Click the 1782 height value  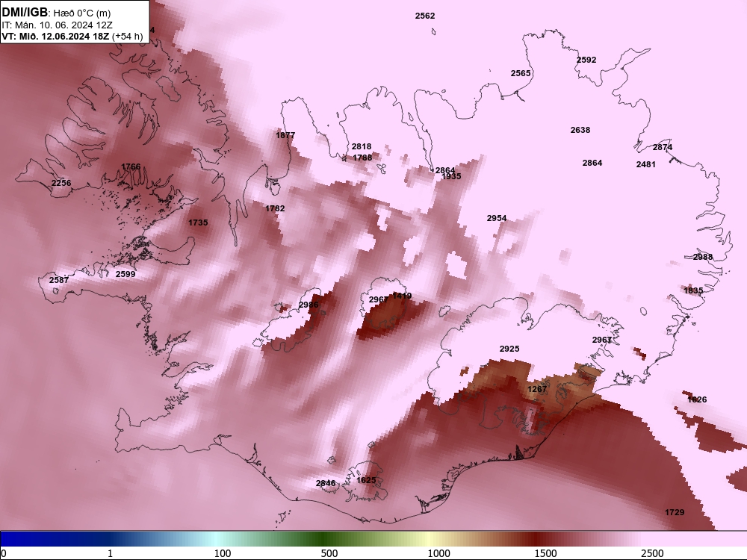click(275, 208)
